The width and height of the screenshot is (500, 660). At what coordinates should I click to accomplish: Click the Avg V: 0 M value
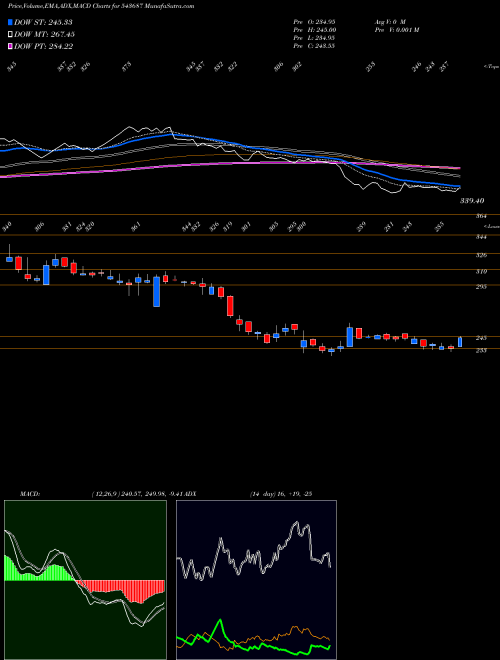[x=389, y=22]
